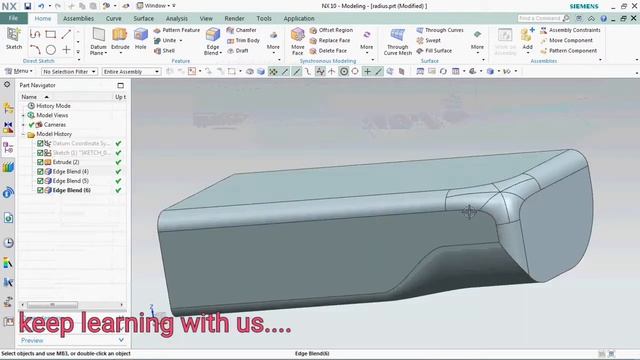Toggle the Extrude (2) feature checkbox
The height and width of the screenshot is (360, 640).
click(40, 162)
